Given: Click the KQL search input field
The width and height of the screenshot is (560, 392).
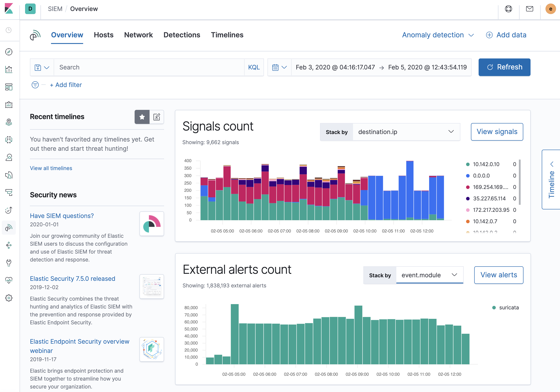Looking at the screenshot, I should pos(149,67).
